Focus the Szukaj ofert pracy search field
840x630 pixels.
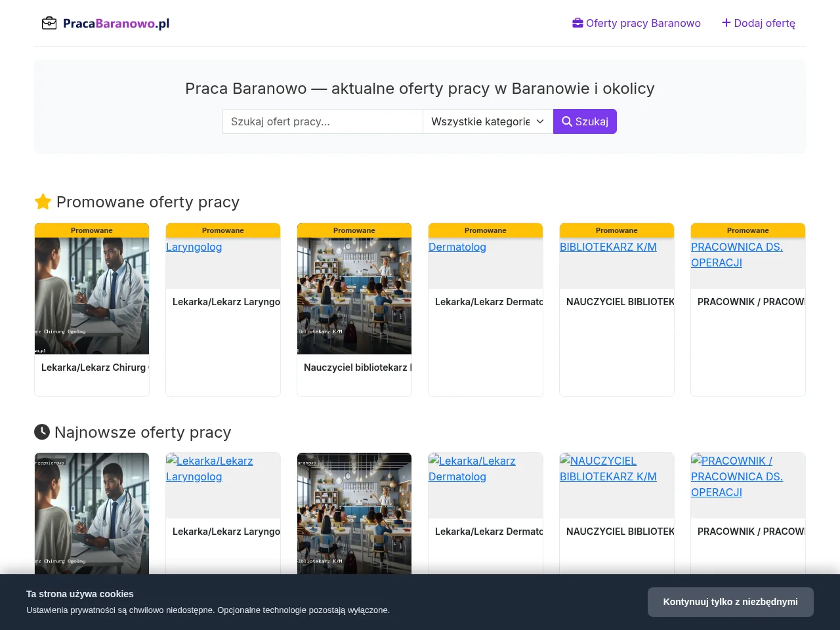(x=323, y=121)
